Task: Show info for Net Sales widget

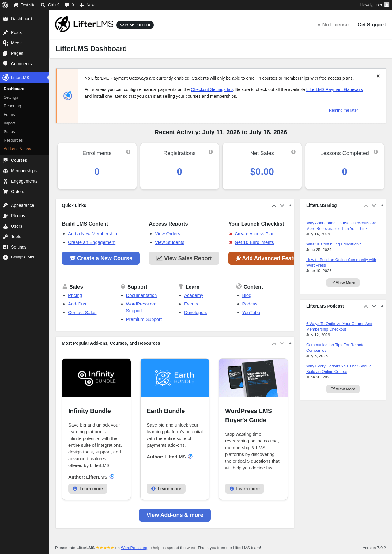Action: click(x=293, y=152)
